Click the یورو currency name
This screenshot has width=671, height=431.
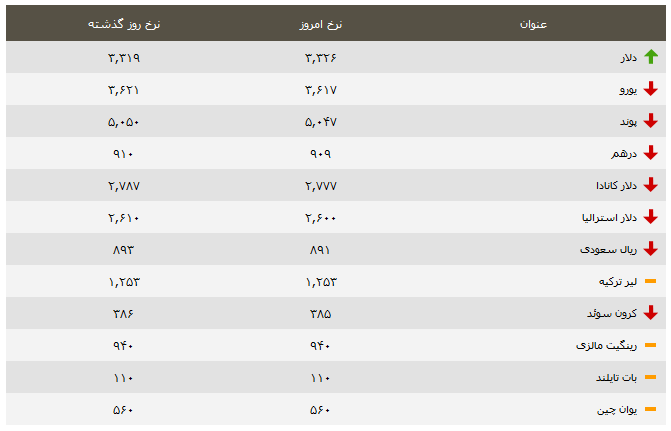coord(628,90)
